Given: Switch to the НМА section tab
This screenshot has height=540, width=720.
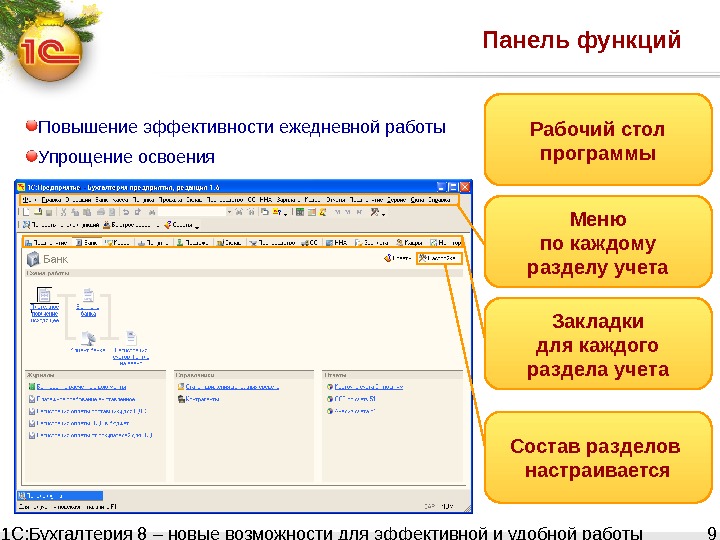Looking at the screenshot, I should pos(337,242).
